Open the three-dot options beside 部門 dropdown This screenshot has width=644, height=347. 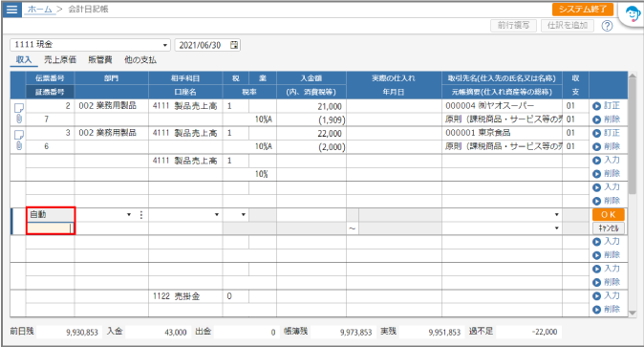[141, 215]
